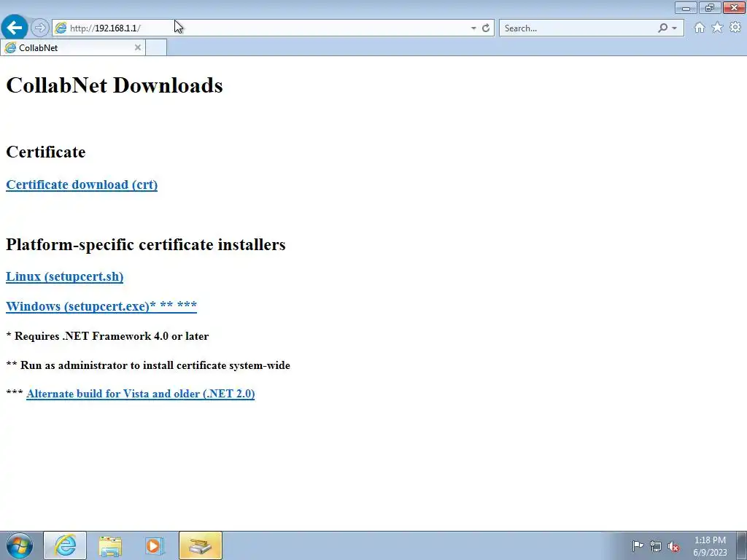Download Linux (setupcert.sh) installer link
Image resolution: width=747 pixels, height=560 pixels.
pos(64,276)
